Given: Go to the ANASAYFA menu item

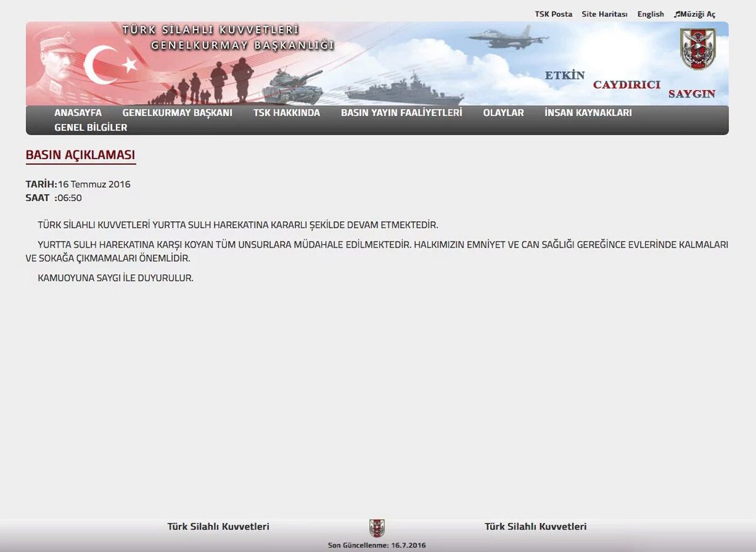Looking at the screenshot, I should 78,113.
